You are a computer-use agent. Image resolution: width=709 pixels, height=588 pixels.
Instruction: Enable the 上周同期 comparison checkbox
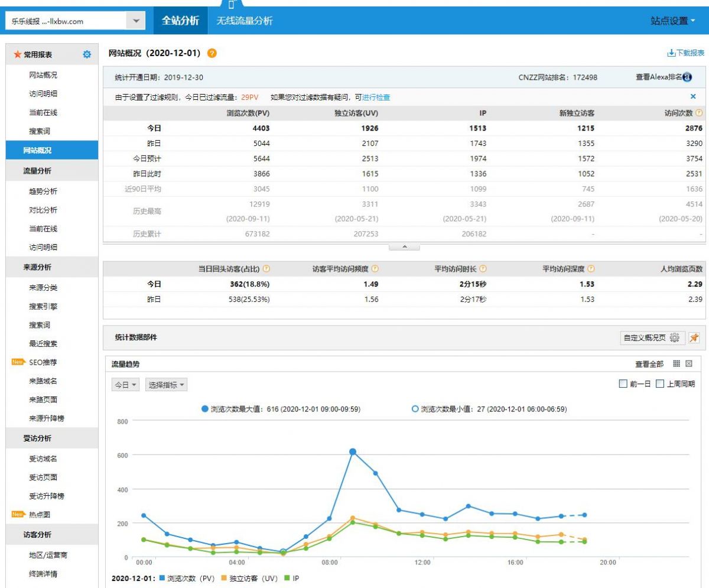(x=660, y=384)
